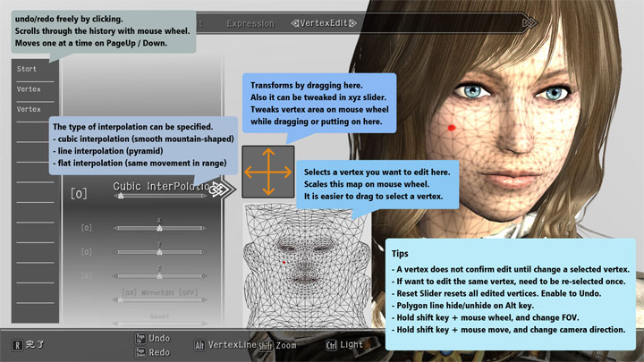Click the Z axis slider handle

click(159, 276)
